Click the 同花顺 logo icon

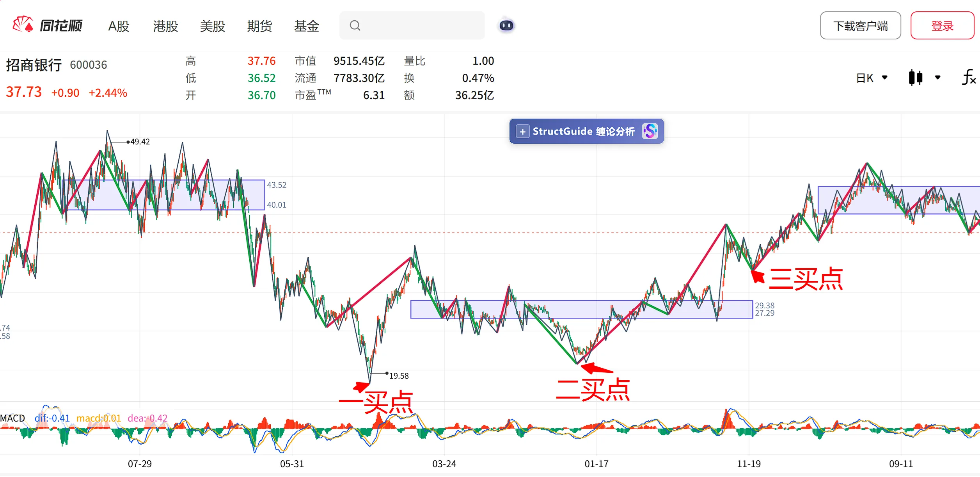[23, 25]
